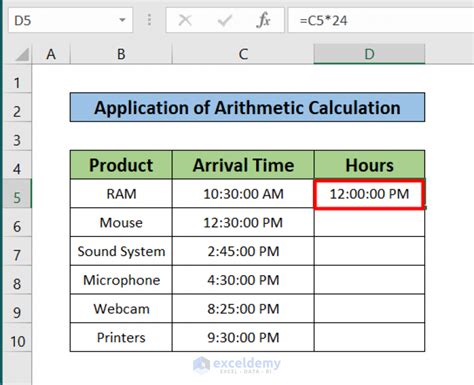Select column A header
The width and height of the screenshot is (474, 385).
[x=51, y=54]
